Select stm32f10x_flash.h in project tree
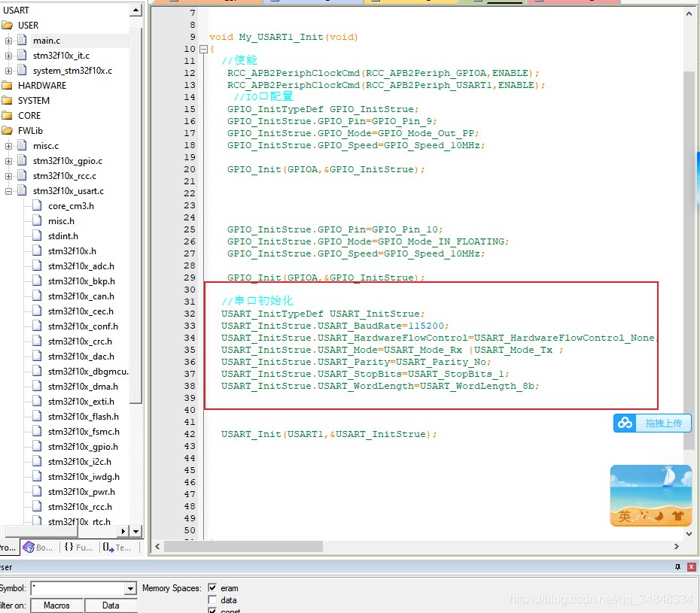The image size is (700, 613). tap(84, 416)
